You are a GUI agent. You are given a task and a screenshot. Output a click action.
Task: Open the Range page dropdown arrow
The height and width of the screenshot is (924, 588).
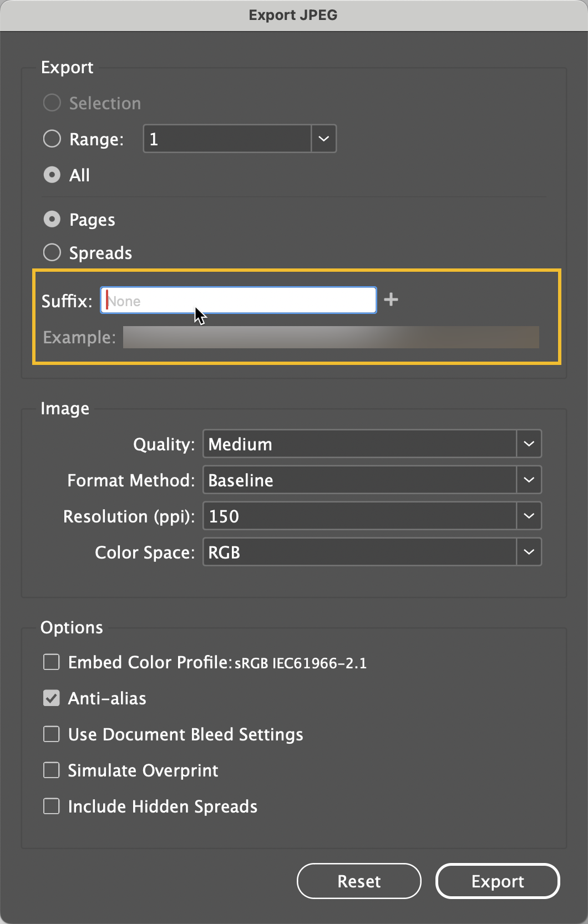pos(323,139)
